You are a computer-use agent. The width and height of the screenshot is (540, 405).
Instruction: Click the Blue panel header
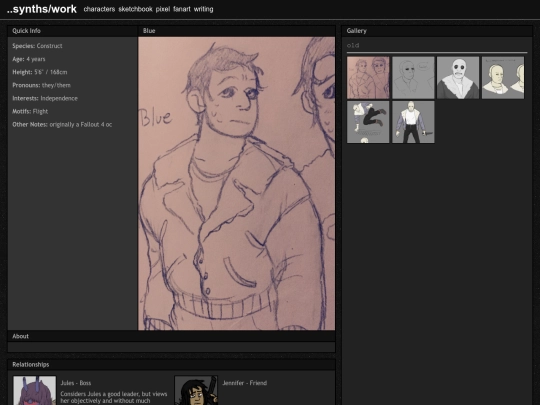(x=236, y=31)
